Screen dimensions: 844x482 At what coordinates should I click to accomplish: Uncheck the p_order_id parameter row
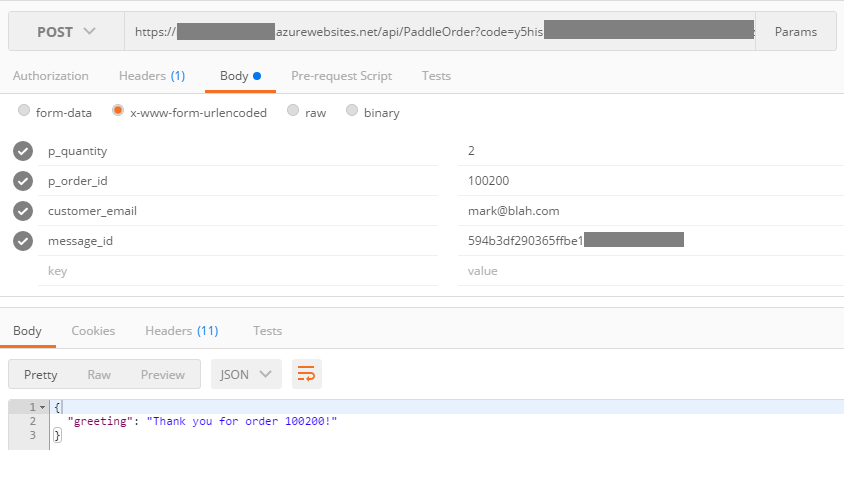coord(23,181)
